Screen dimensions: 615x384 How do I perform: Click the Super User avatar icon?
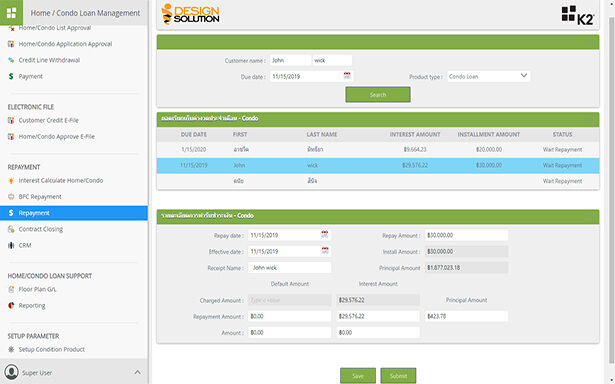pyautogui.click(x=11, y=372)
